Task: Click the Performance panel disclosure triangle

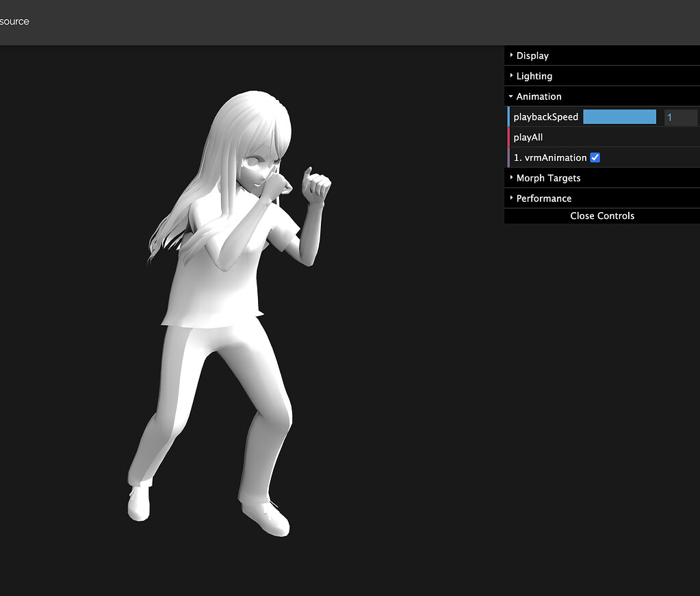Action: [x=511, y=198]
